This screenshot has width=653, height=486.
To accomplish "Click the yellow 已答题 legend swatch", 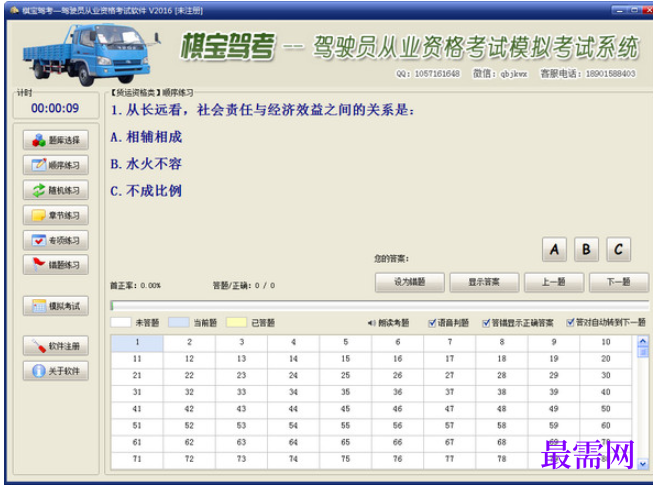I will 237,323.
